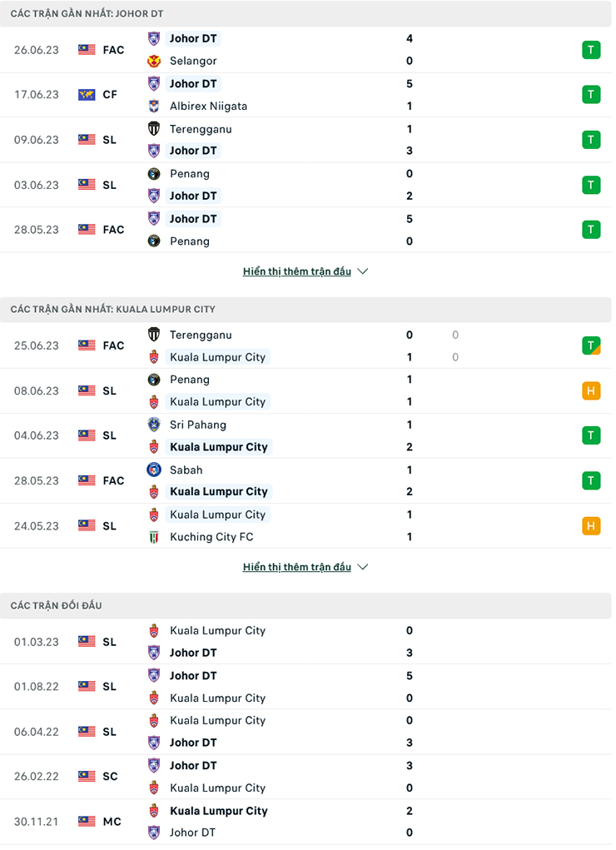Select the Penang club crest
Image resolution: width=616 pixels, height=850 pixels.
pyautogui.click(x=154, y=173)
